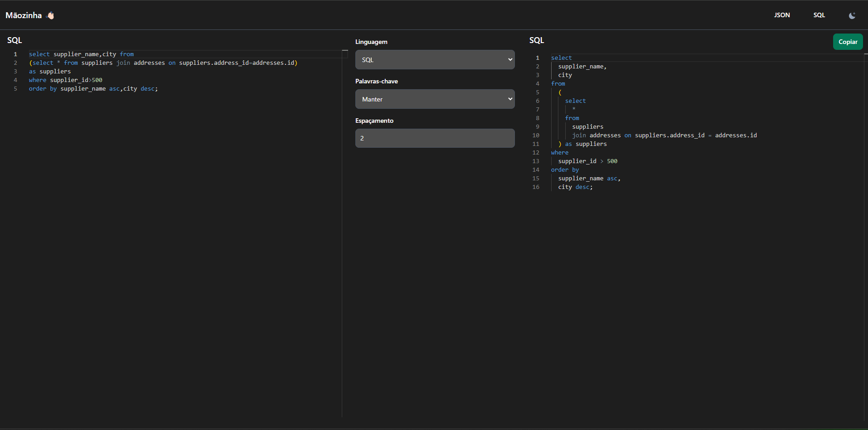Open the SQL formatter page

819,15
